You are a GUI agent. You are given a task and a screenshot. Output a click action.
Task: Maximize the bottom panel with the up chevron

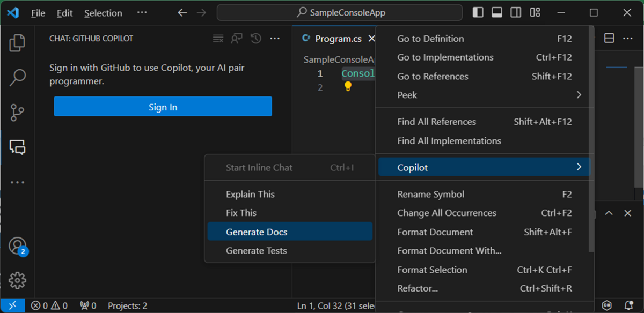click(609, 213)
